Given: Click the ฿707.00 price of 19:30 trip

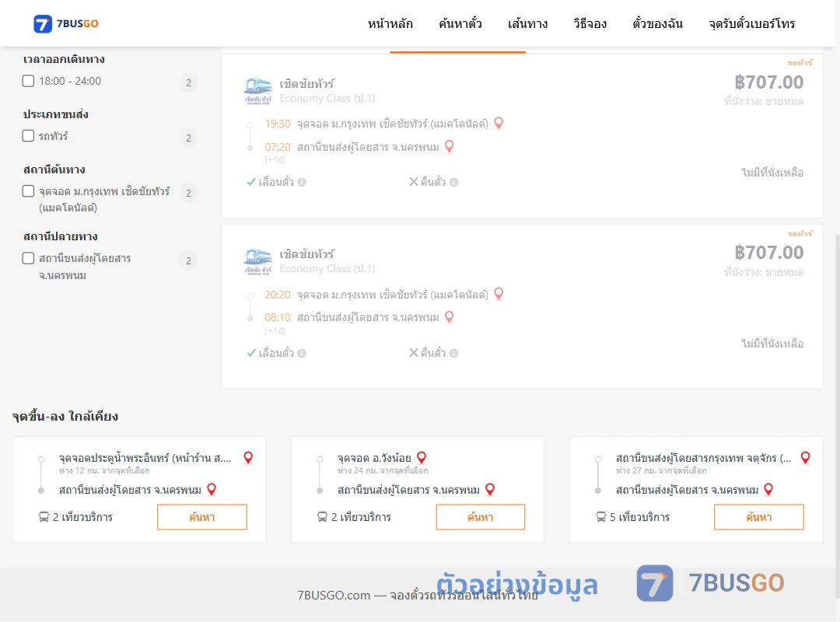Looking at the screenshot, I should [768, 82].
